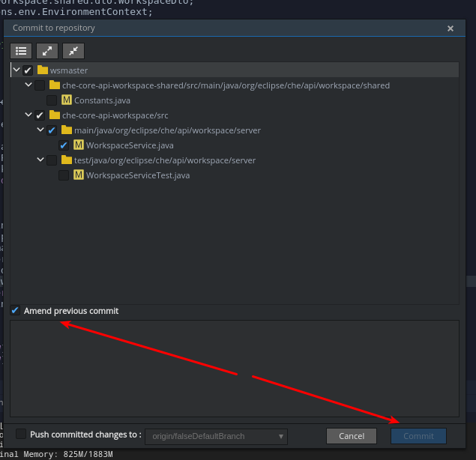Collapse the wsmaster tree node
Viewport: 476px width, 460px height.
point(16,70)
